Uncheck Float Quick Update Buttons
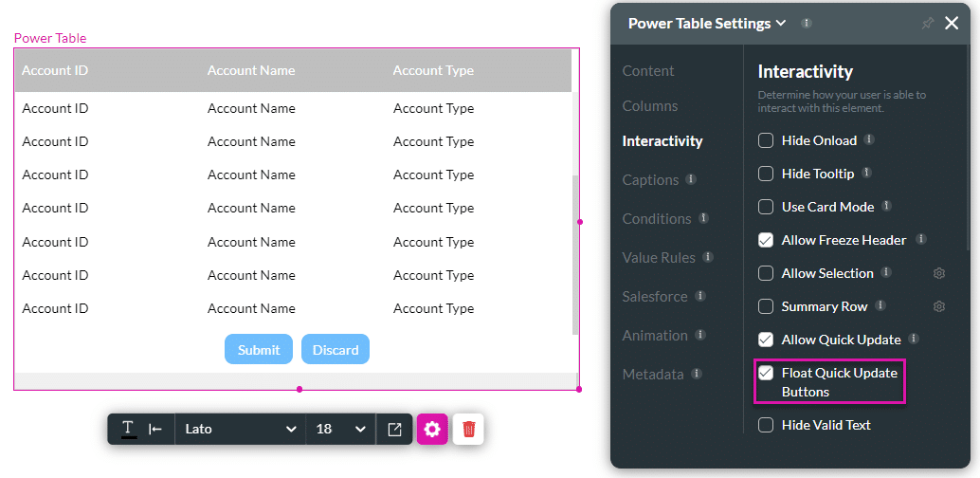The width and height of the screenshot is (980, 478). (766, 373)
